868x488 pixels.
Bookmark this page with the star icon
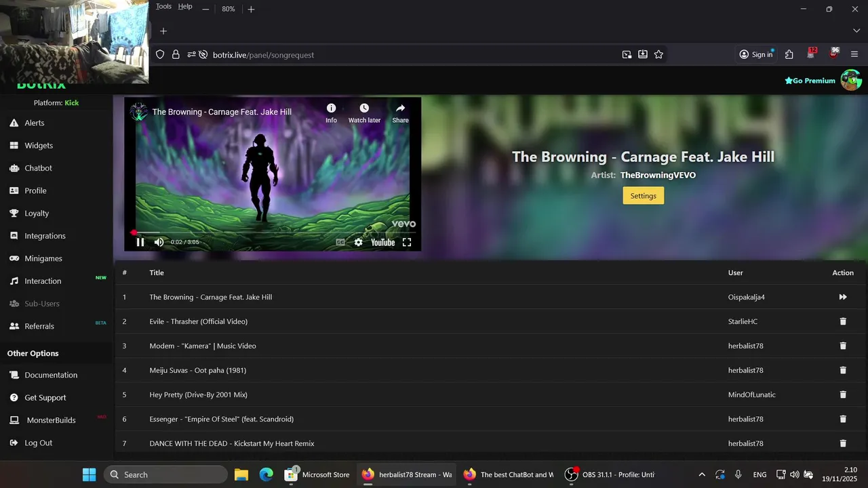(x=658, y=54)
